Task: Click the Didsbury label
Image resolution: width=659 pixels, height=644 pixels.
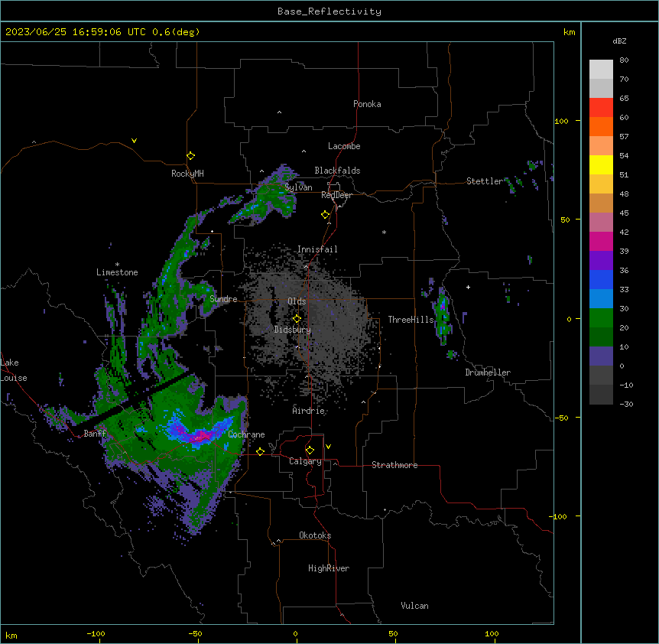Action: tap(293, 330)
